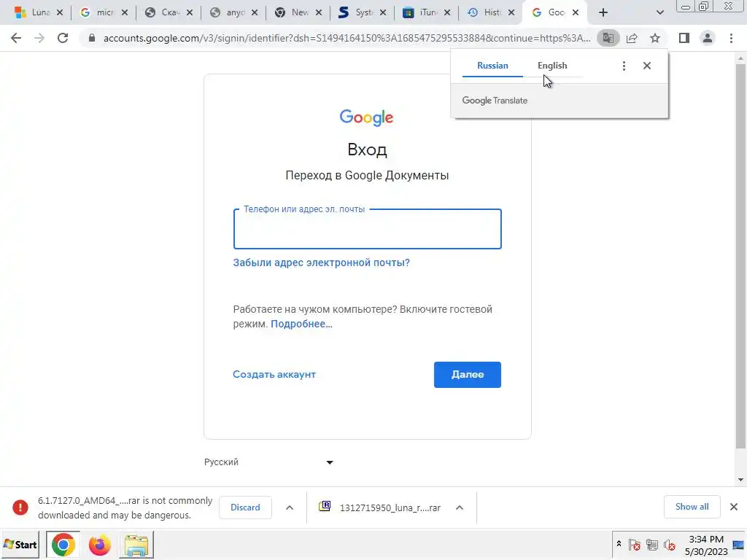Click 'Забыли адрес электронной почты?' link
This screenshot has width=747, height=560.
pos(321,262)
